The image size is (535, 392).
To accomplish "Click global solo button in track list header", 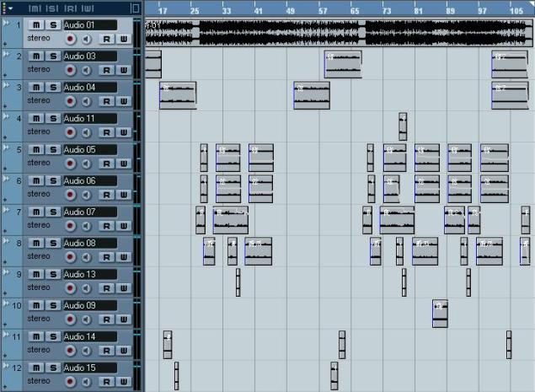I will pos(52,8).
